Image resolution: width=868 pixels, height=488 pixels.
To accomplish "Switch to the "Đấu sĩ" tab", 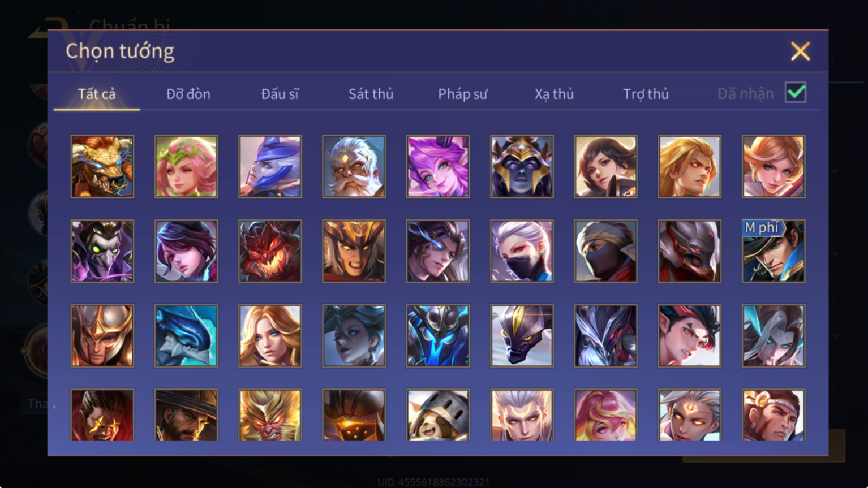I will (x=280, y=94).
